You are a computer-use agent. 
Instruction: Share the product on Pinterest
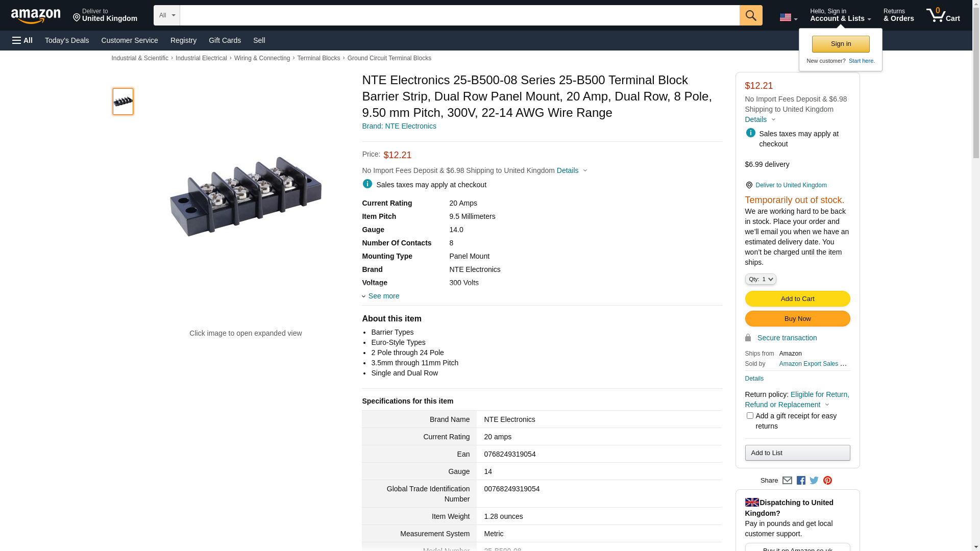coord(827,481)
